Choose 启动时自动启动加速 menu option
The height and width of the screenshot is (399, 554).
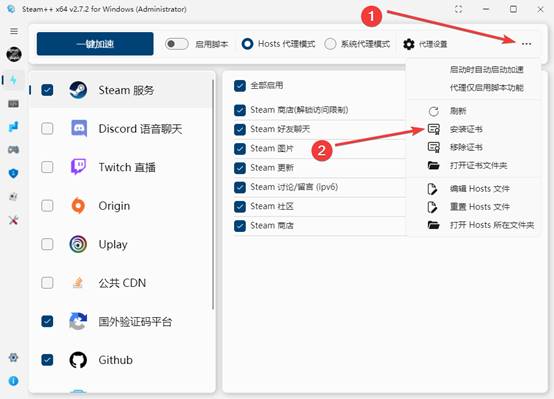tap(486, 69)
